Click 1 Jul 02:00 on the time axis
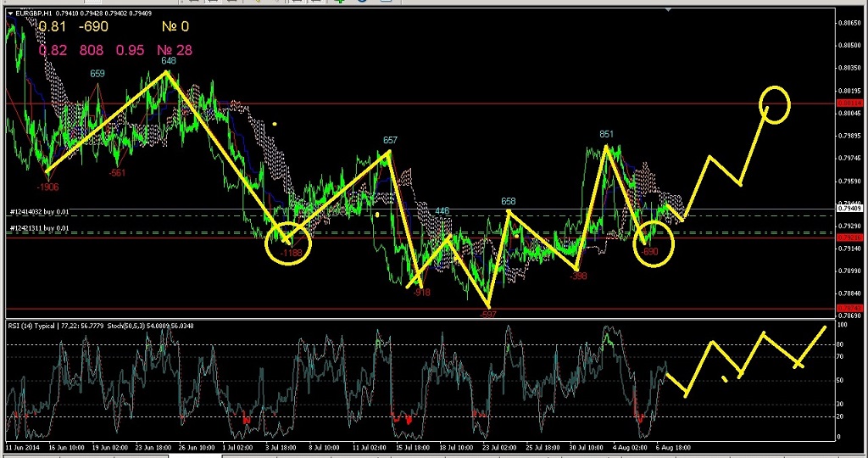Screen dimensions: 868x458 click(237, 447)
